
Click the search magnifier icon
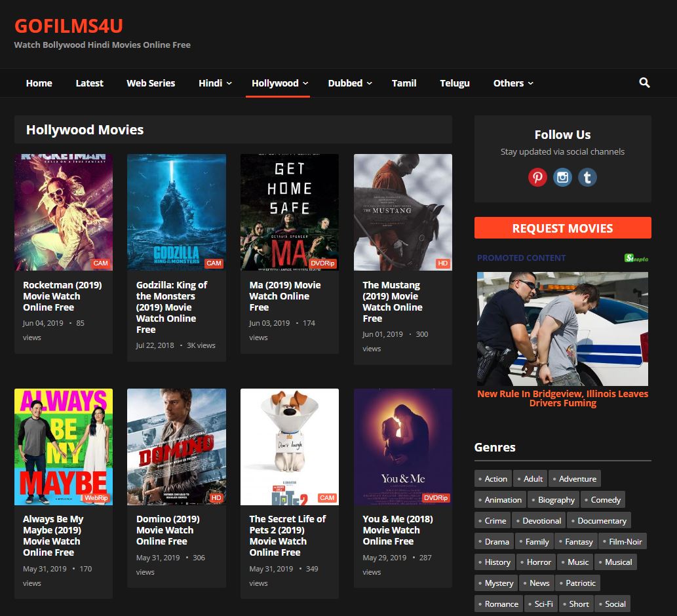tap(644, 83)
